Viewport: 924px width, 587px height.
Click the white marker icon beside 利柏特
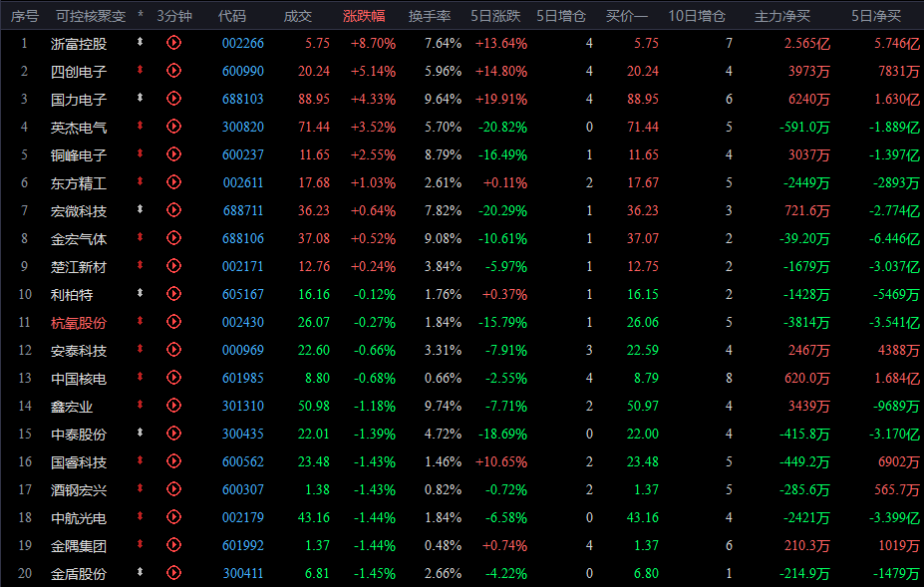click(141, 292)
